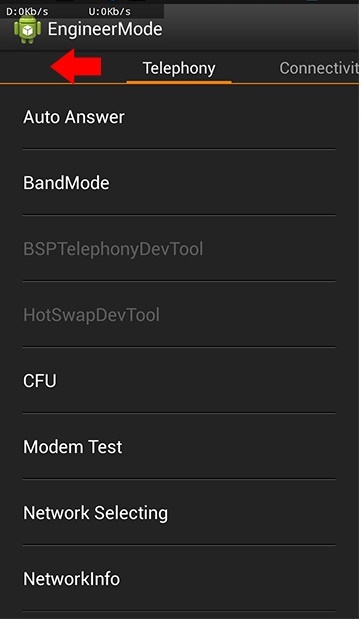Image resolution: width=361 pixels, height=619 pixels.
Task: Launch the Modem Test entry
Action: (x=179, y=446)
